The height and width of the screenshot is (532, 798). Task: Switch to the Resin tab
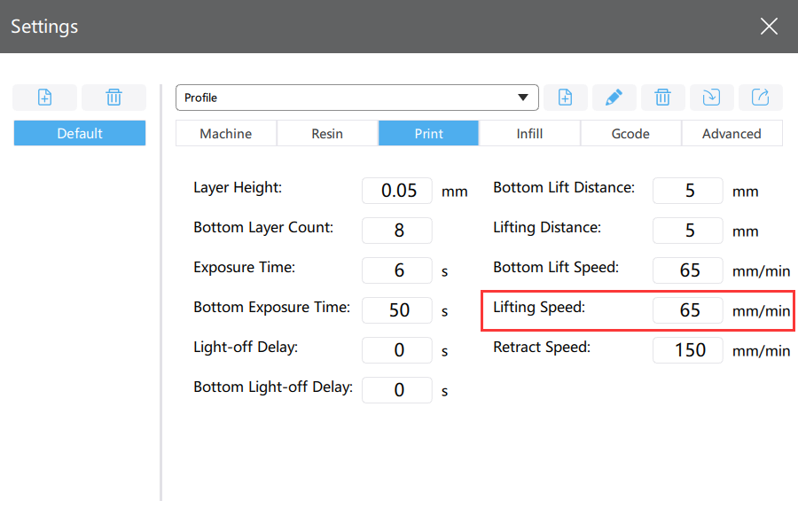327,133
